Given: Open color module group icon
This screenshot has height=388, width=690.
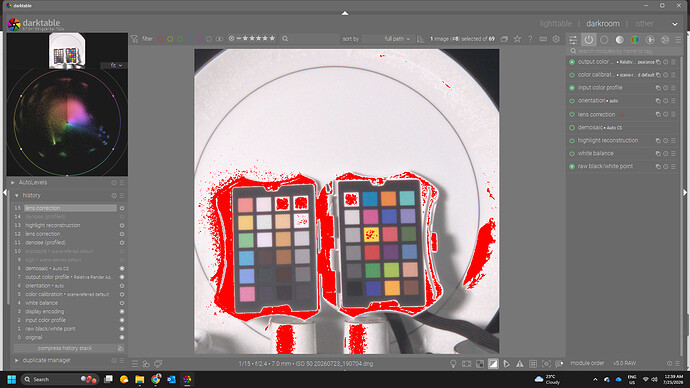Looking at the screenshot, I should (635, 40).
